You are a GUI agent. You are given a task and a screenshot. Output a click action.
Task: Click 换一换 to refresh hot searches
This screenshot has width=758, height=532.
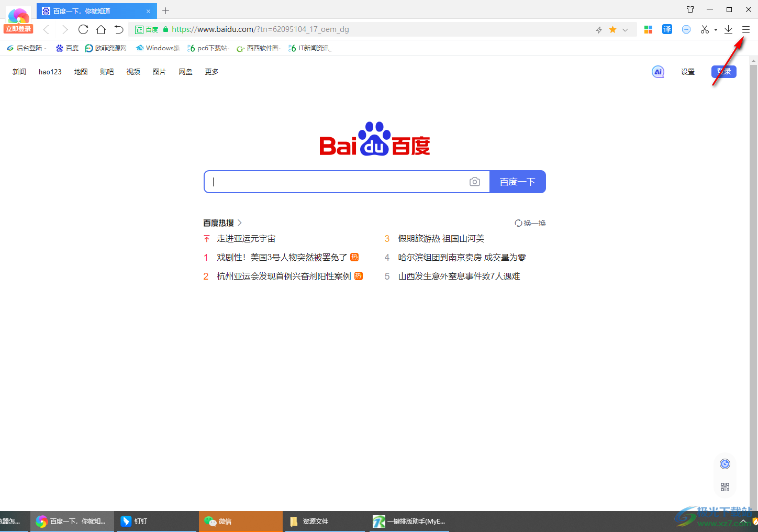coord(530,223)
